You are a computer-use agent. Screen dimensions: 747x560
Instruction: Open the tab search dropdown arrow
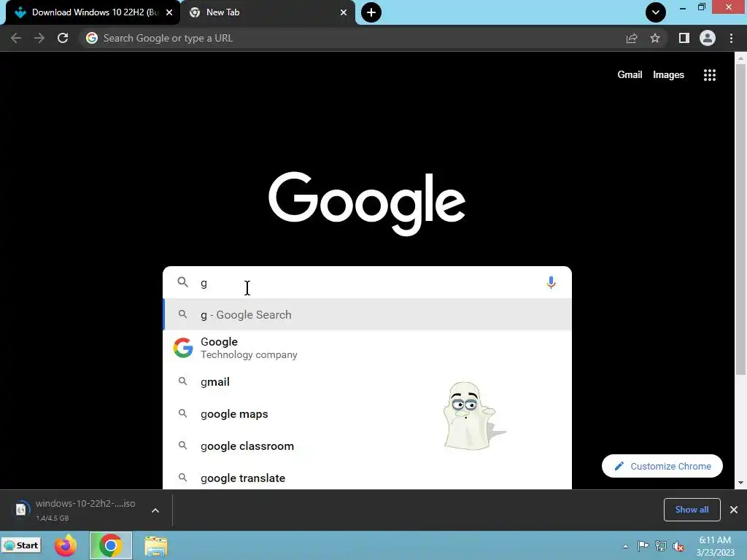click(656, 12)
